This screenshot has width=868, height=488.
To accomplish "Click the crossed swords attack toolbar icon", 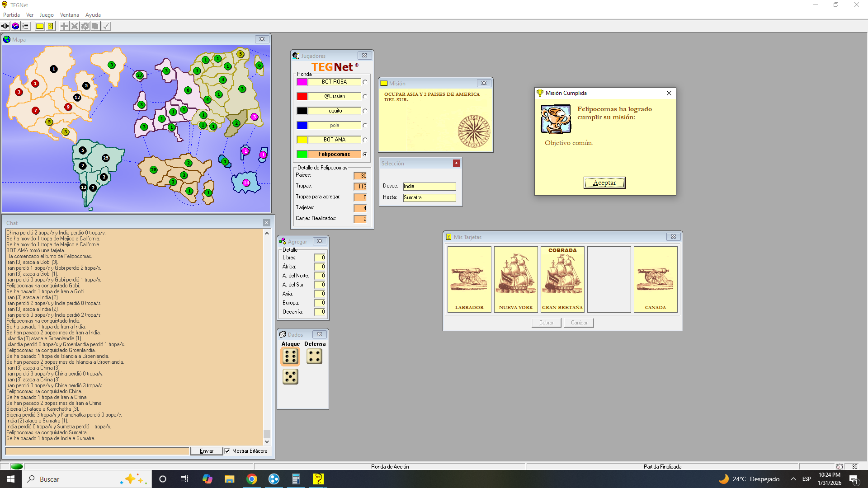I will click(x=75, y=26).
